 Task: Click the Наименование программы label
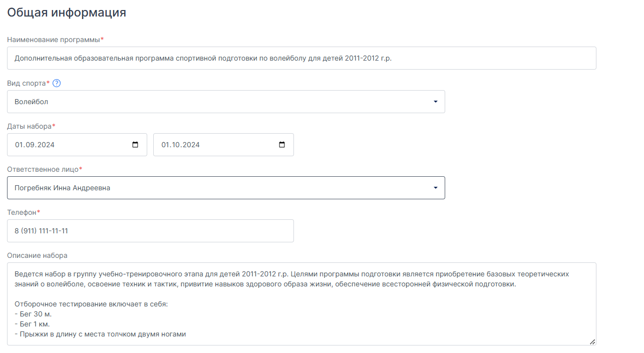click(x=54, y=40)
